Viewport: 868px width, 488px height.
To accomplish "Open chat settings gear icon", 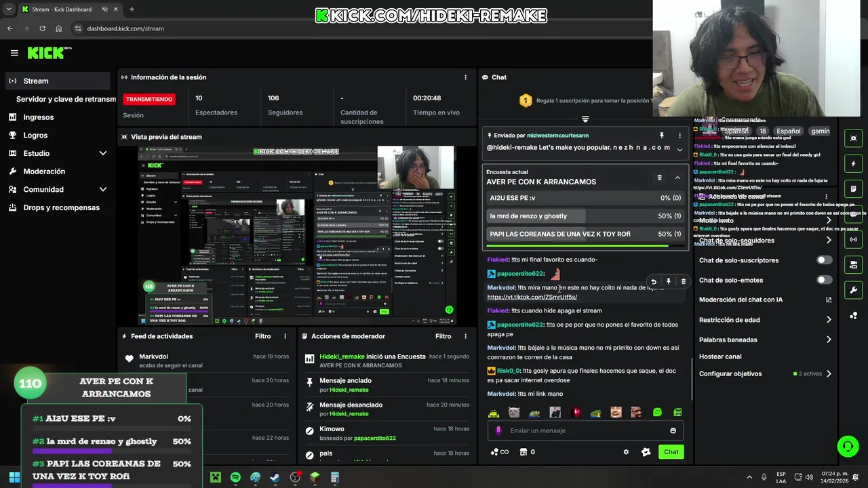I will (626, 452).
